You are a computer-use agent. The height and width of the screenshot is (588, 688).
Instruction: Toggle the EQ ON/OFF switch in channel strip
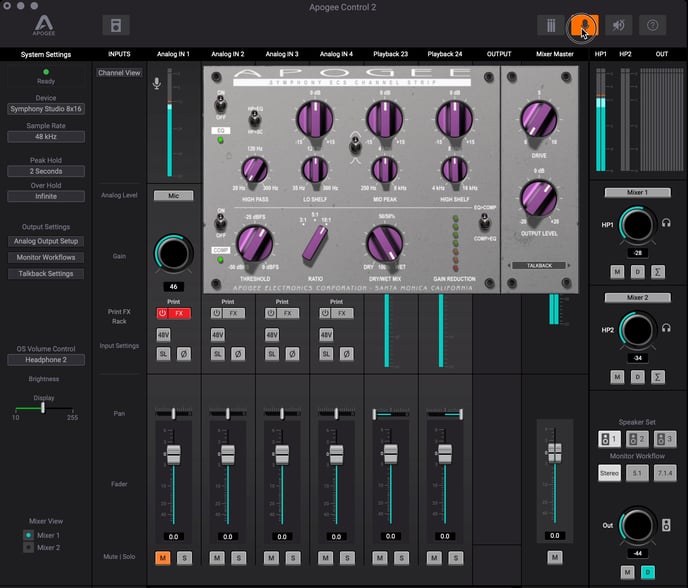(x=220, y=105)
